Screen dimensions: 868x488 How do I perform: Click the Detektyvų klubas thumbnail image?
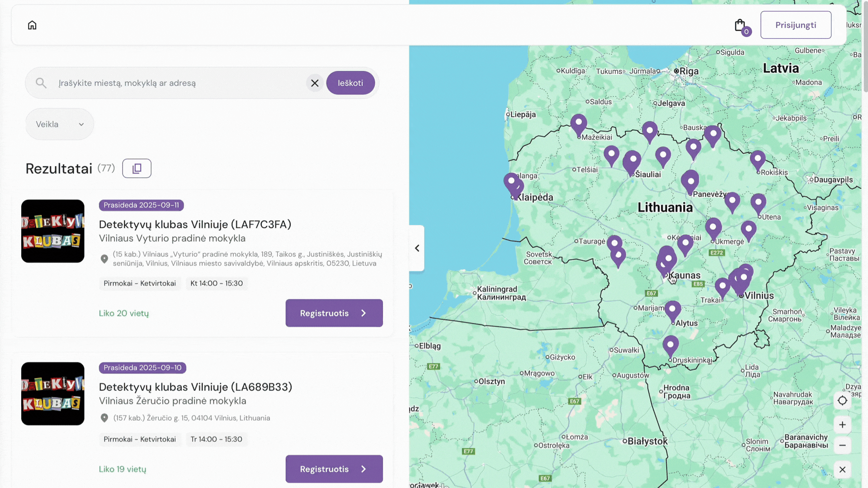52,231
